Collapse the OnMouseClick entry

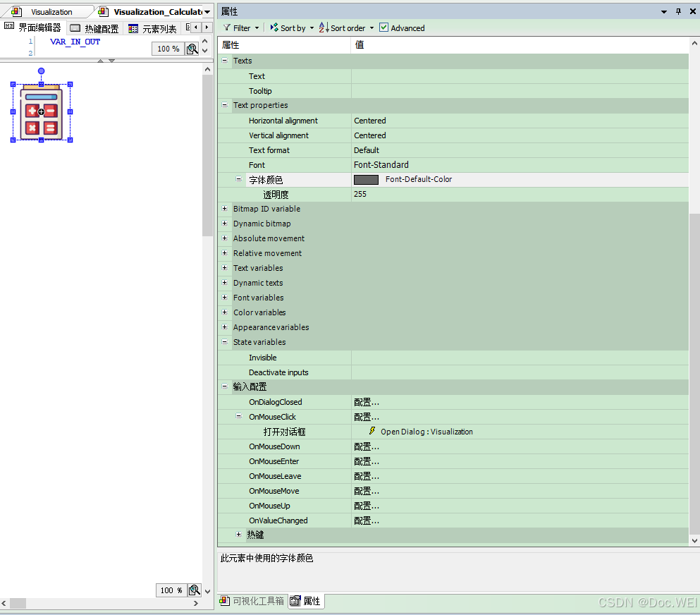tap(239, 416)
